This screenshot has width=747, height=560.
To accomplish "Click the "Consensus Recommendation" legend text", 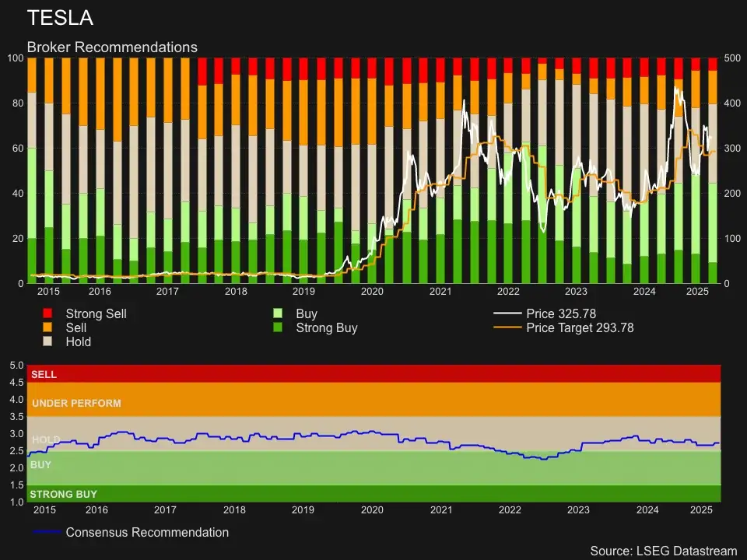I will [147, 532].
